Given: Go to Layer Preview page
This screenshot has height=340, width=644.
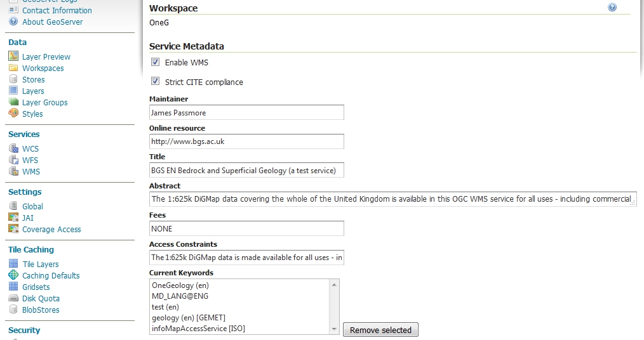Looking at the screenshot, I should (x=46, y=56).
